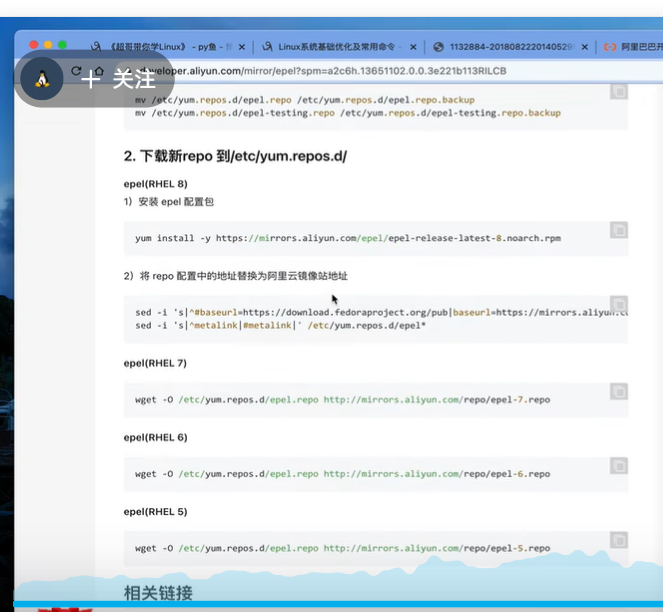Click the 相关链接 heading
The width and height of the screenshot is (663, 612).
[158, 593]
